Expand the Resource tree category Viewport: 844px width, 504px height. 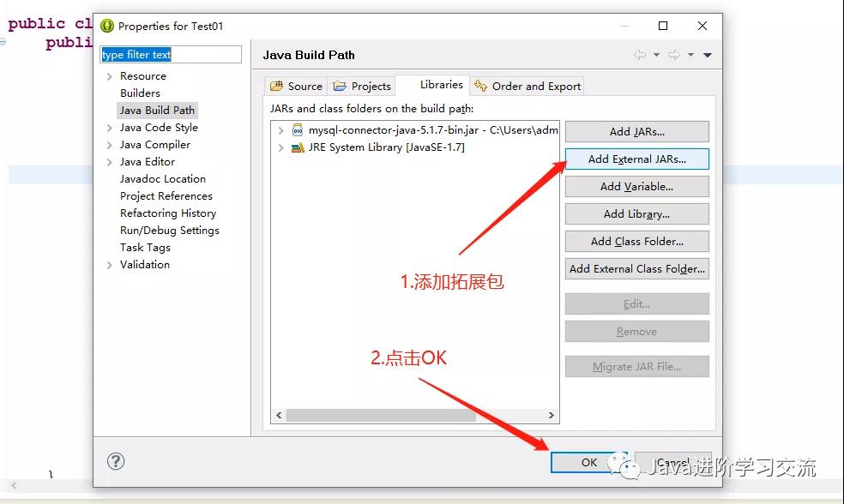point(109,76)
